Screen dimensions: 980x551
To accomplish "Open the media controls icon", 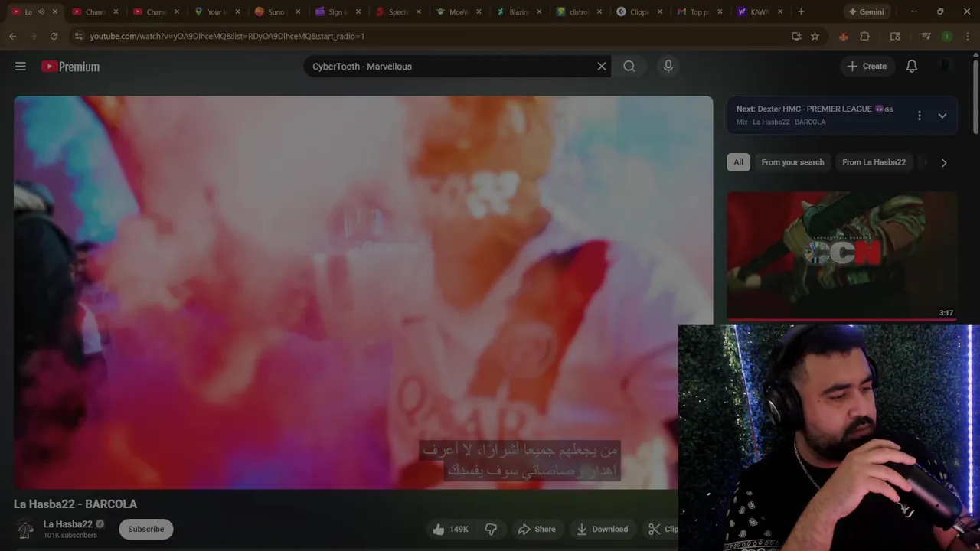I will pos(926,36).
